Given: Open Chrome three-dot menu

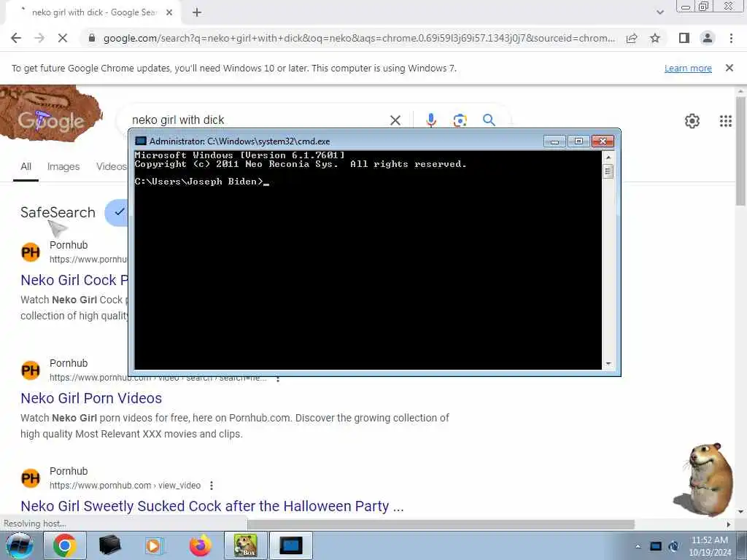Looking at the screenshot, I should (731, 38).
